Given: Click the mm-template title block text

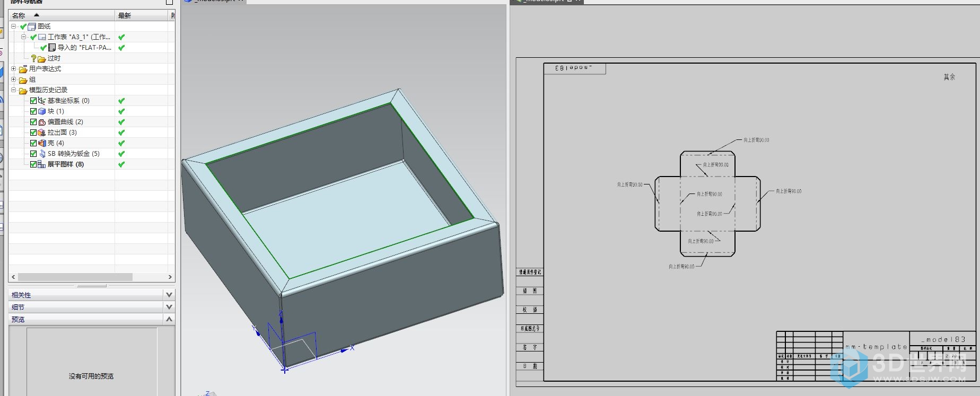Looking at the screenshot, I should coord(877,347).
